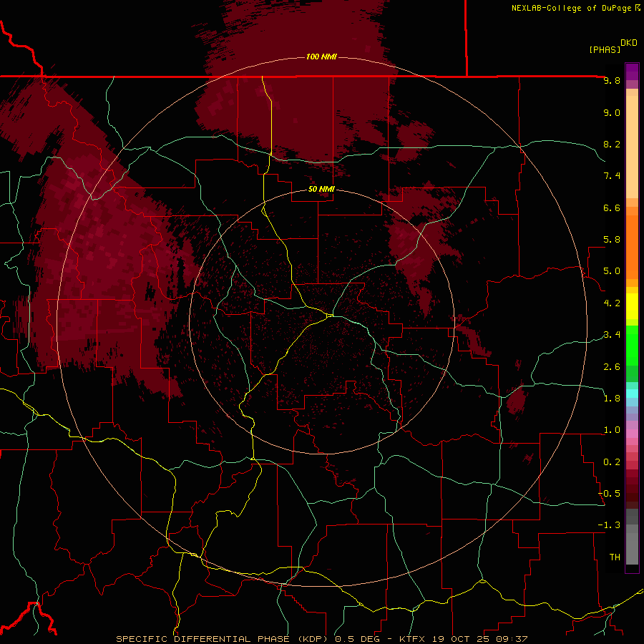The width and height of the screenshot is (644, 644).
Task: Click the 100 NMI range ring label
Action: [321, 57]
